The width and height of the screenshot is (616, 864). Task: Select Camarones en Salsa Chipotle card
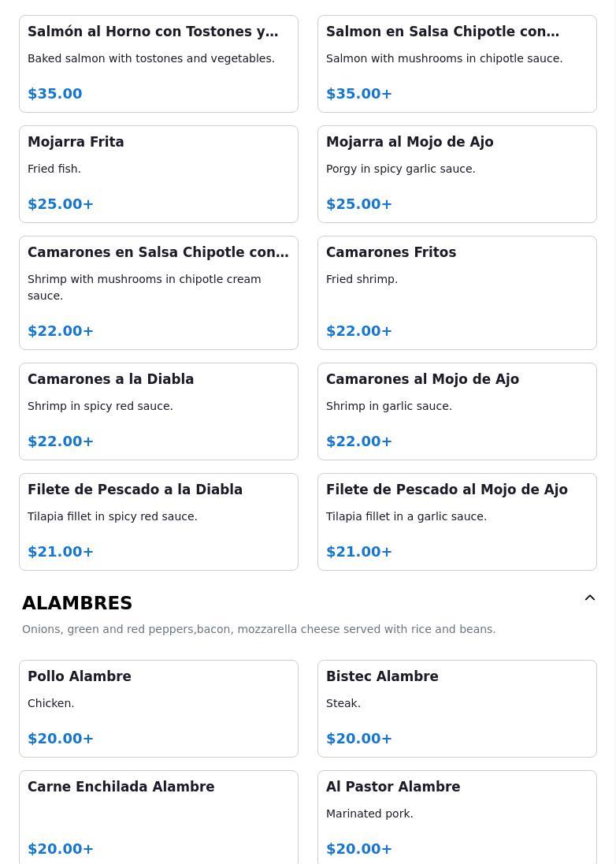pos(158,292)
